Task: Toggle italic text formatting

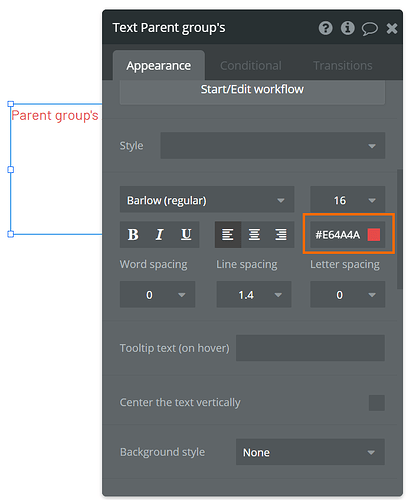Action: (x=159, y=235)
